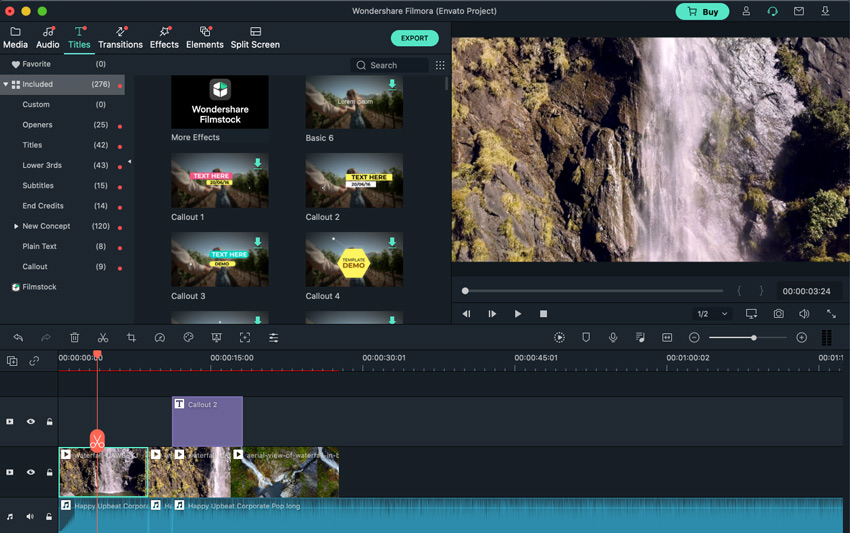Click the timeline zoom slider handle
The image size is (850, 533).
tap(754, 338)
